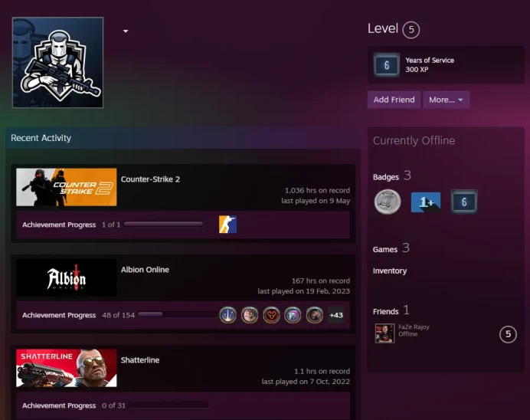Open the Counter-Strike 2 title link
The width and height of the screenshot is (530, 420).
point(150,179)
